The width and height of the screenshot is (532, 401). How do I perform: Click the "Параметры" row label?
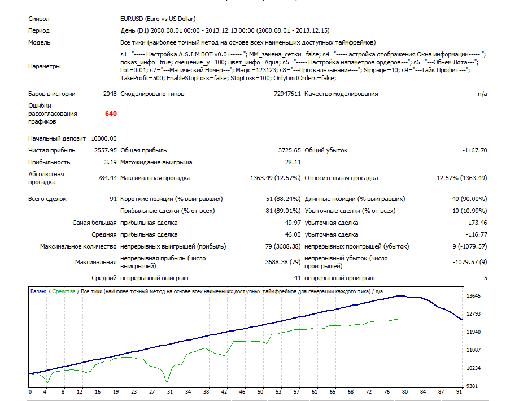point(45,66)
